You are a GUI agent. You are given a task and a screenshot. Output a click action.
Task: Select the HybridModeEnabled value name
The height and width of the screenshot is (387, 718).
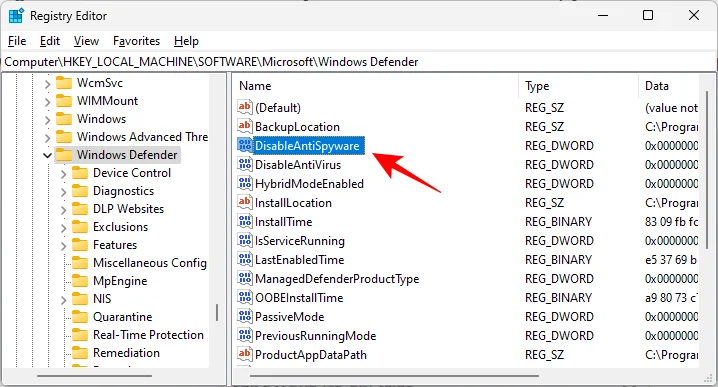click(x=310, y=184)
